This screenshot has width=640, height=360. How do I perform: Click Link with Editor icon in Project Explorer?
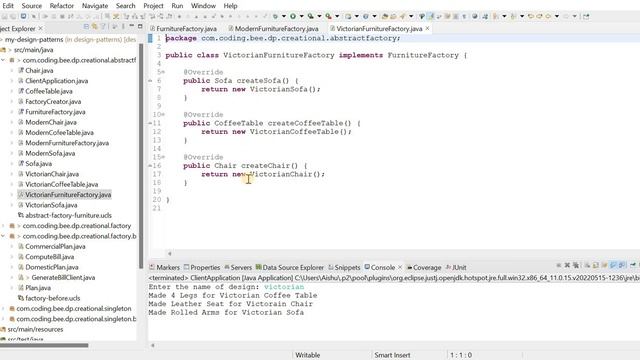pyautogui.click(x=94, y=27)
